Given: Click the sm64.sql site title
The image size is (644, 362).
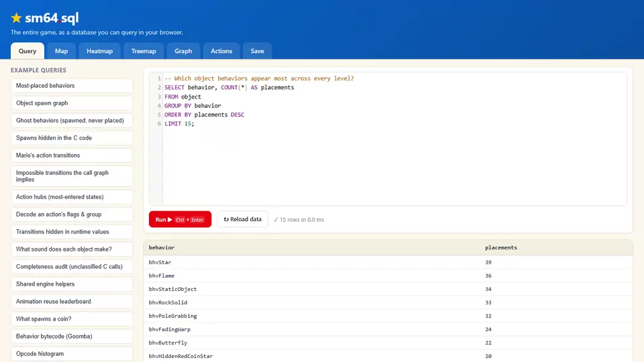Looking at the screenshot, I should [x=52, y=17].
